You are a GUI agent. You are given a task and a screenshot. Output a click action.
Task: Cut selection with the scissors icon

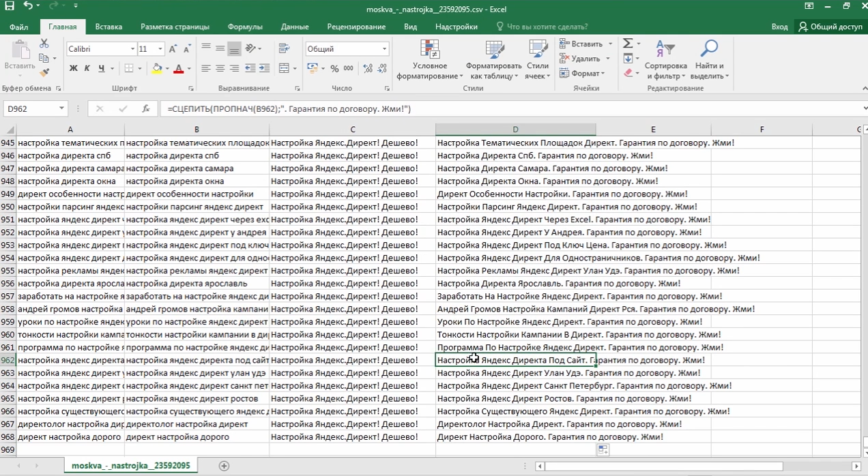tap(44, 44)
